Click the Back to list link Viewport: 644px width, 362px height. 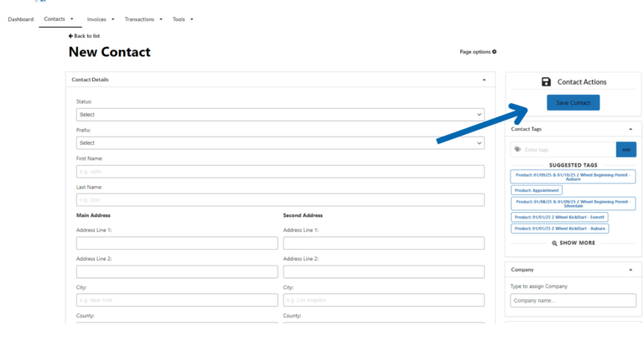pyautogui.click(x=84, y=36)
